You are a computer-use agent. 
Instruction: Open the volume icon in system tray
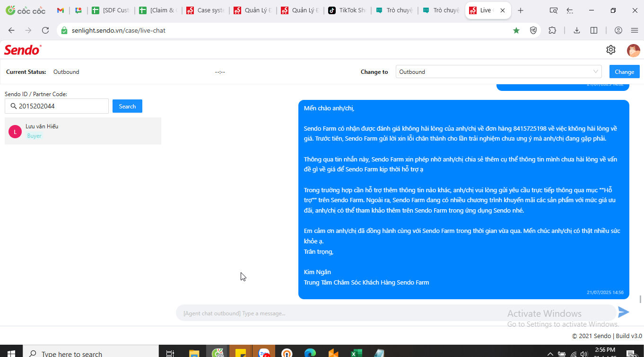coord(585,353)
